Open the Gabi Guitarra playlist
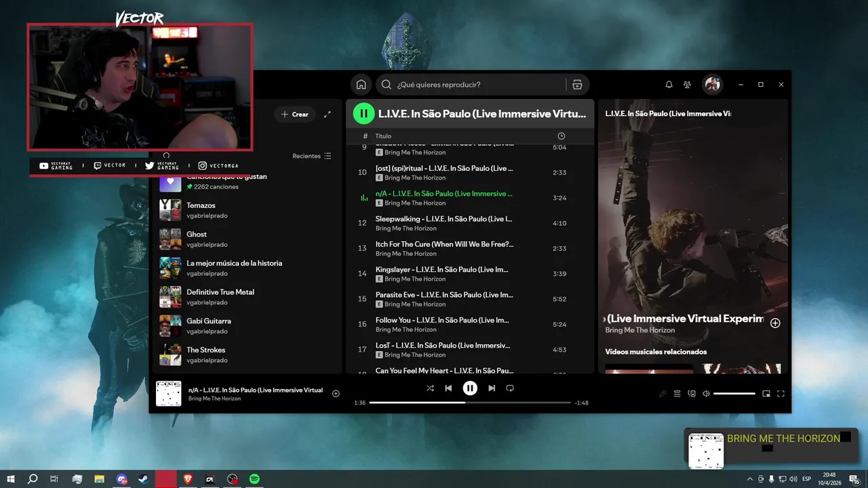The height and width of the screenshot is (488, 868). tap(248, 326)
